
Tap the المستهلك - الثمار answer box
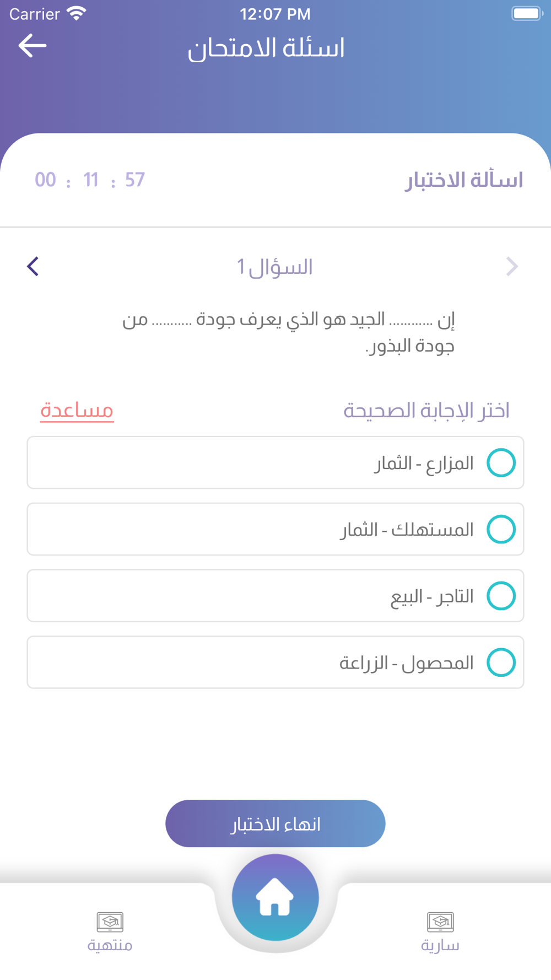click(275, 529)
